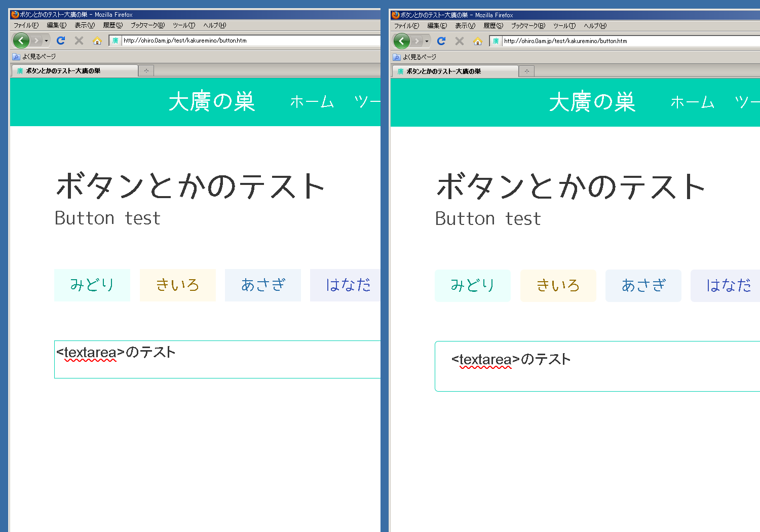The width and height of the screenshot is (760, 532).
Task: Click the みどり button in the left page
Action: [92, 285]
